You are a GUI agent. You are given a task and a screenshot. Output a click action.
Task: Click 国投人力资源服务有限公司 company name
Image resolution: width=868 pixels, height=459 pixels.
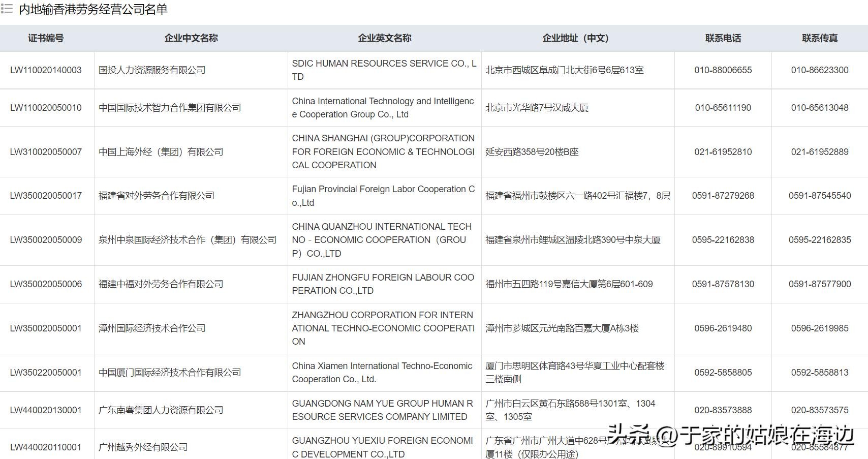point(152,70)
